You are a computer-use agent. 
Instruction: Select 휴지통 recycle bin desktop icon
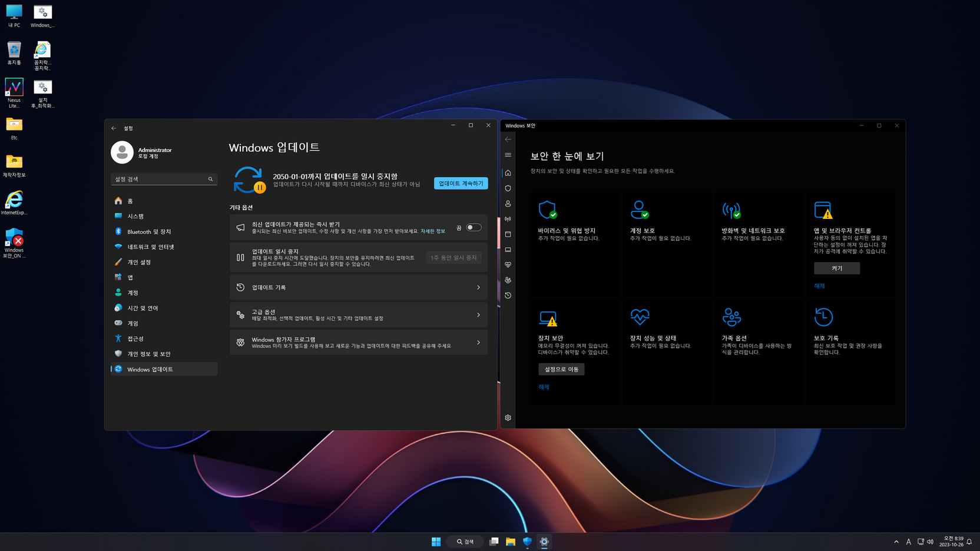14,53
